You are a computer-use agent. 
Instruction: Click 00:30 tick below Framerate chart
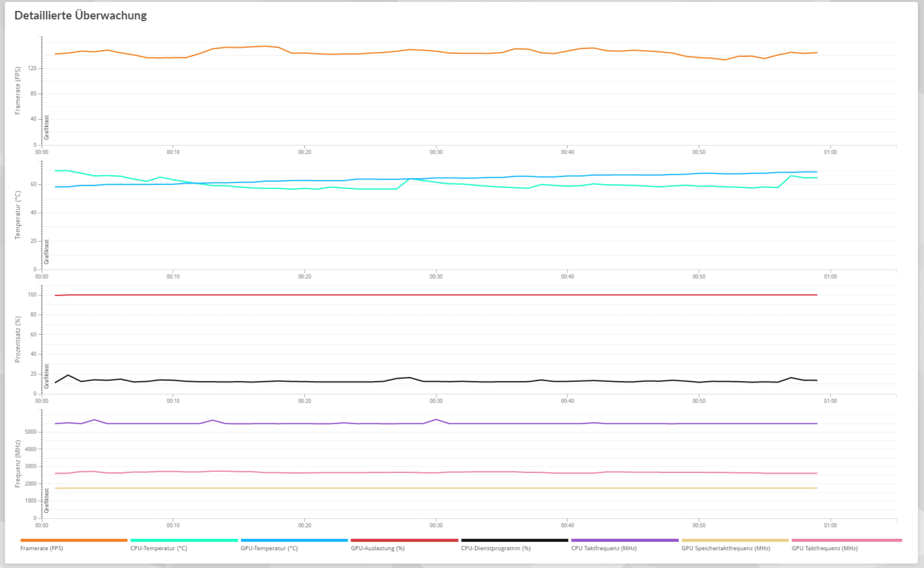[x=436, y=152]
